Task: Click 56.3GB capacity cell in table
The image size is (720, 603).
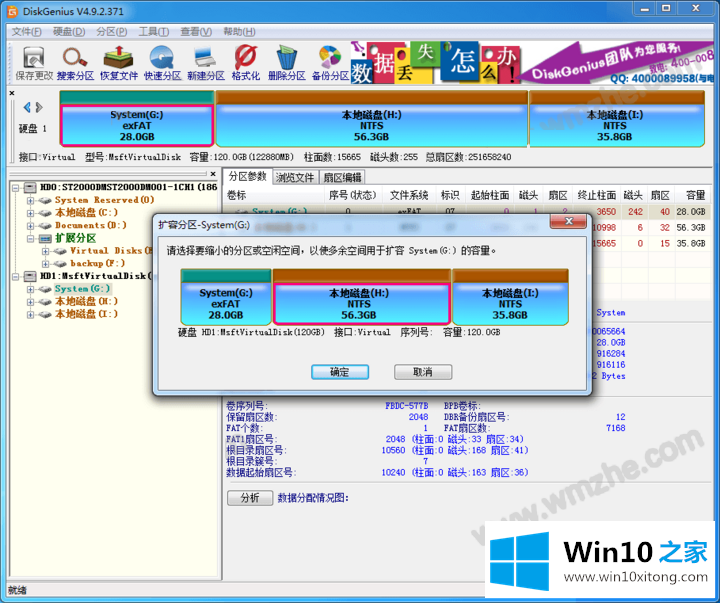Action: 691,228
